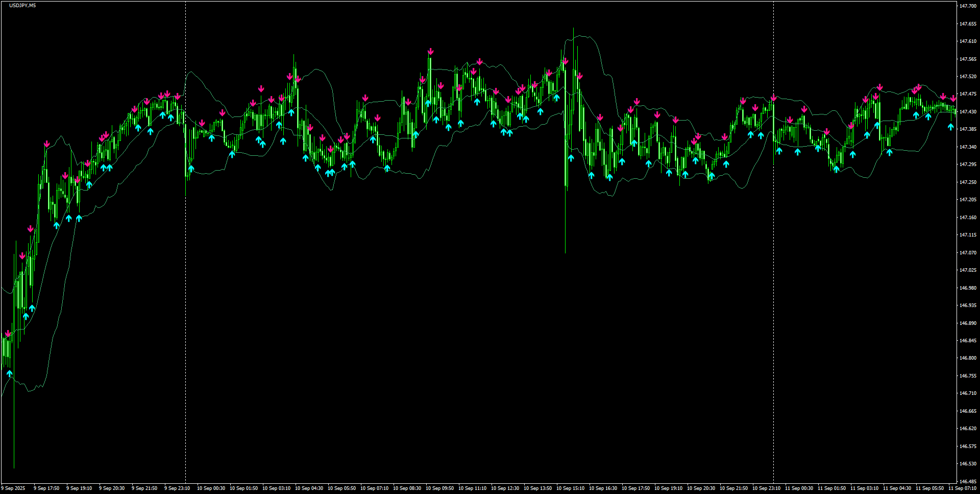Select the 146.665 price scale value
The height and width of the screenshot is (494, 980).
click(x=968, y=411)
